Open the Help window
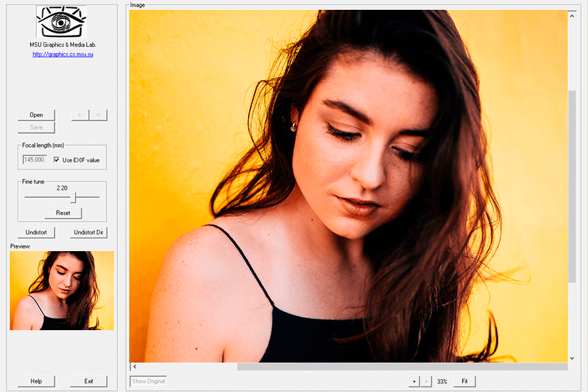This screenshot has height=392, width=588. 36,381
